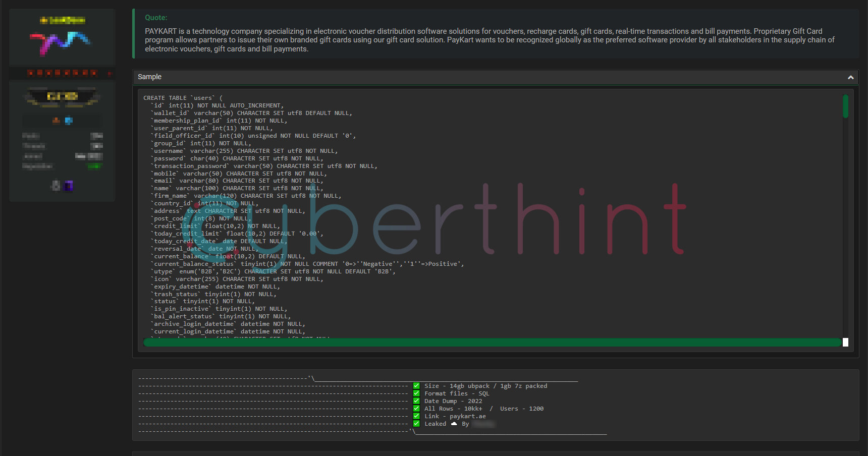868x456 pixels.
Task: Click the "Users - 1200" text
Action: click(522, 409)
